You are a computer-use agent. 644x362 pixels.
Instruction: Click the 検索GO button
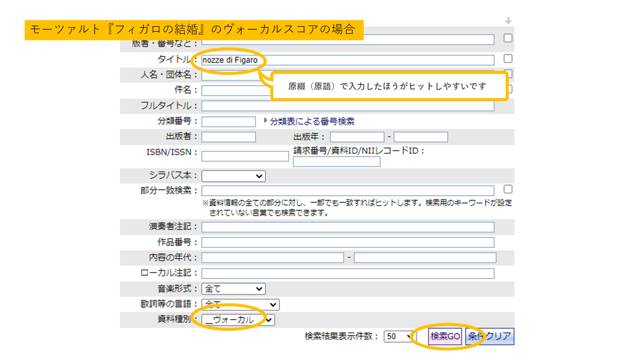pos(445,337)
